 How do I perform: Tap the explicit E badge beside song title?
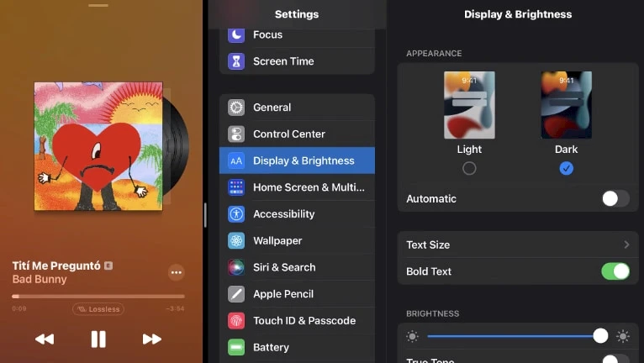[x=108, y=266]
